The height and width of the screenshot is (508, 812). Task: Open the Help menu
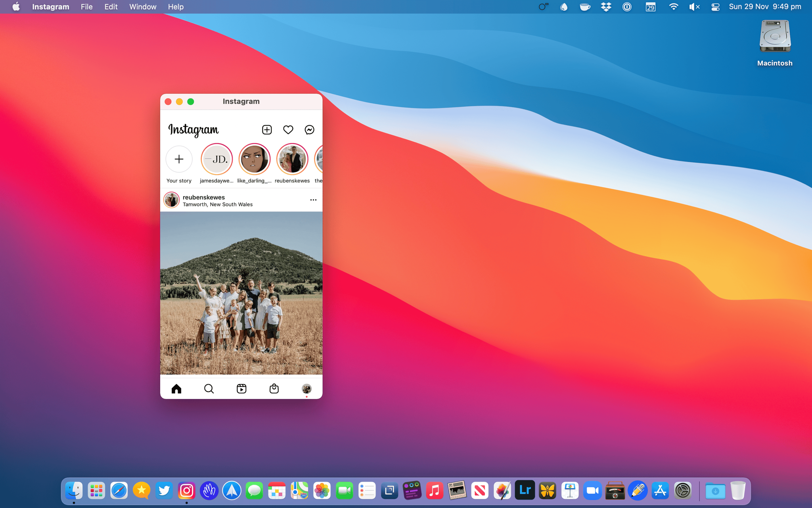point(176,7)
